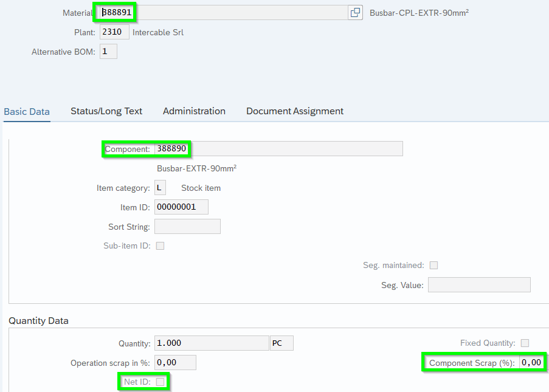Check the Net ID checkbox

coord(160,382)
